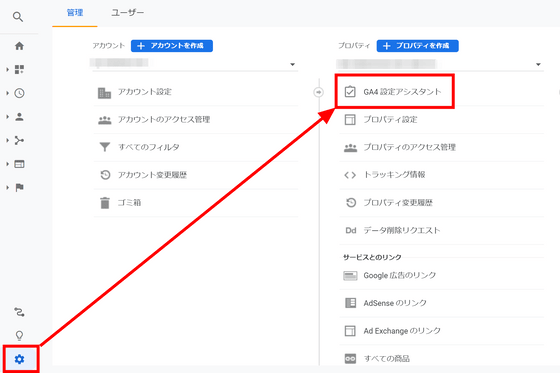Open the Customization dashboards icon
This screenshot has height=373, width=560.
(19, 69)
